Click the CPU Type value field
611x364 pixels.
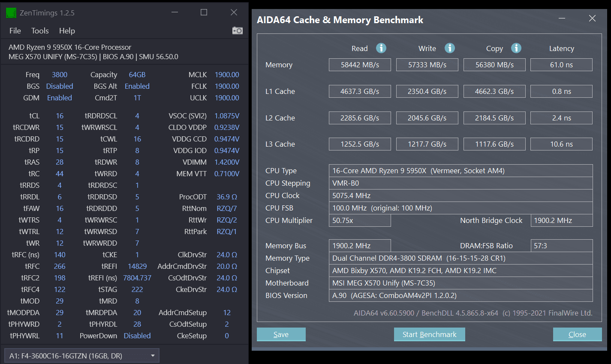coord(461,171)
